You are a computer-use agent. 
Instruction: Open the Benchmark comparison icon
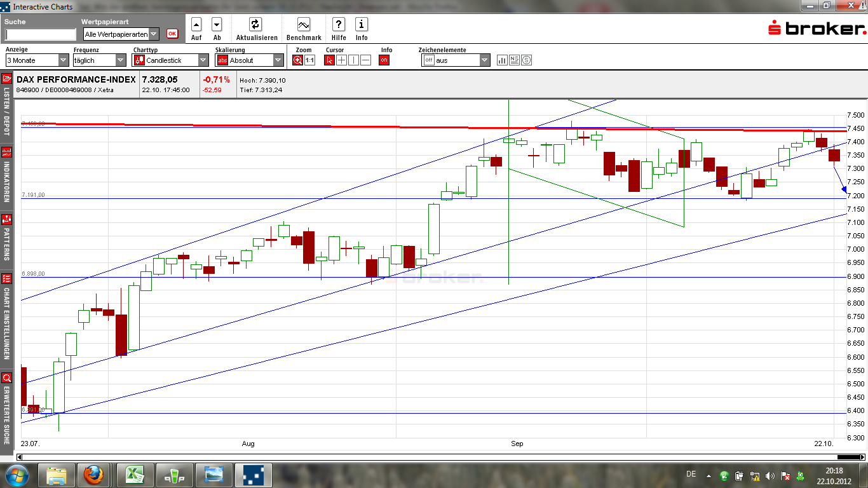coord(303,25)
